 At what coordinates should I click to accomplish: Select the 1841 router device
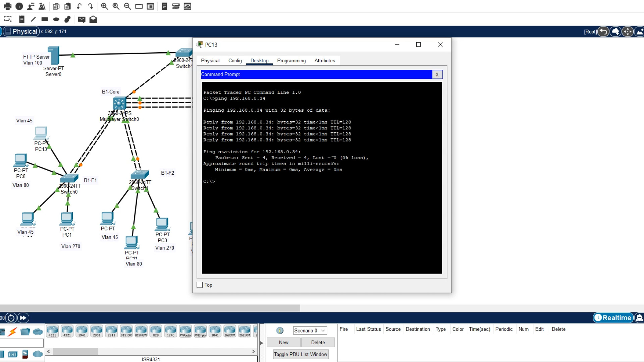point(215,331)
